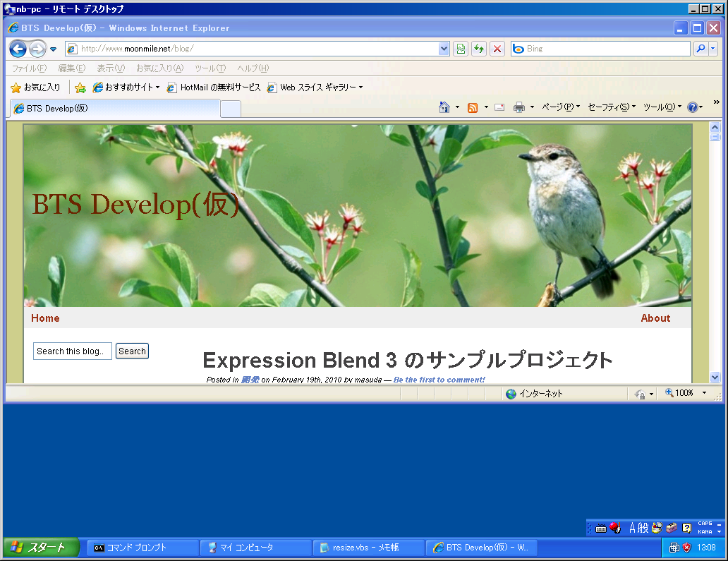
Task: Open the 表示(V) menu
Action: 110,68
